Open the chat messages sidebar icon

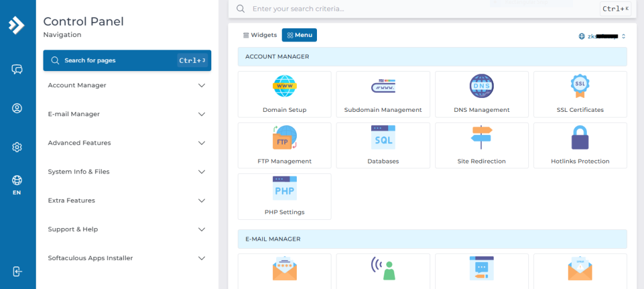(x=17, y=69)
